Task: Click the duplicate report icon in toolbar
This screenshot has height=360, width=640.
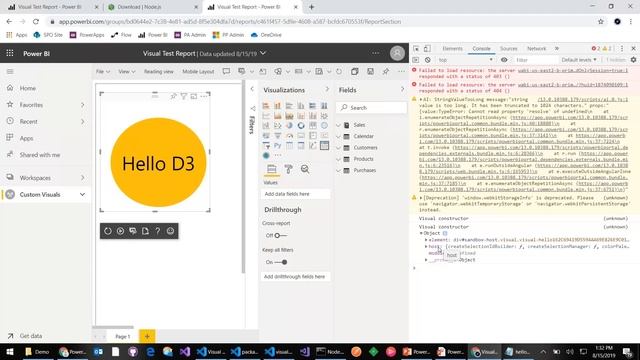Action: tap(354, 71)
